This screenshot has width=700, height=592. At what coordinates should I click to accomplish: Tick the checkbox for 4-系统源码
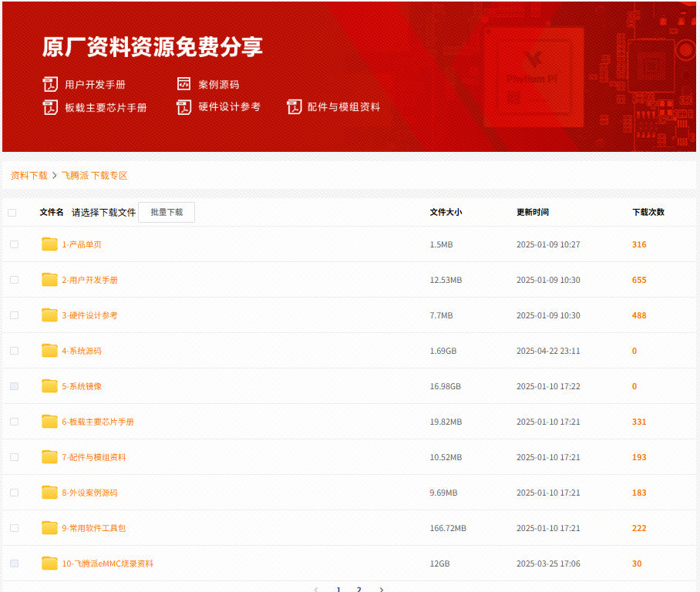(x=15, y=351)
